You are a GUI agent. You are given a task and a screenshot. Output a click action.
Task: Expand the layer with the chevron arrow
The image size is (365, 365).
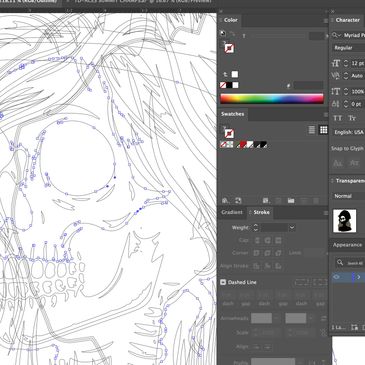pos(359,277)
